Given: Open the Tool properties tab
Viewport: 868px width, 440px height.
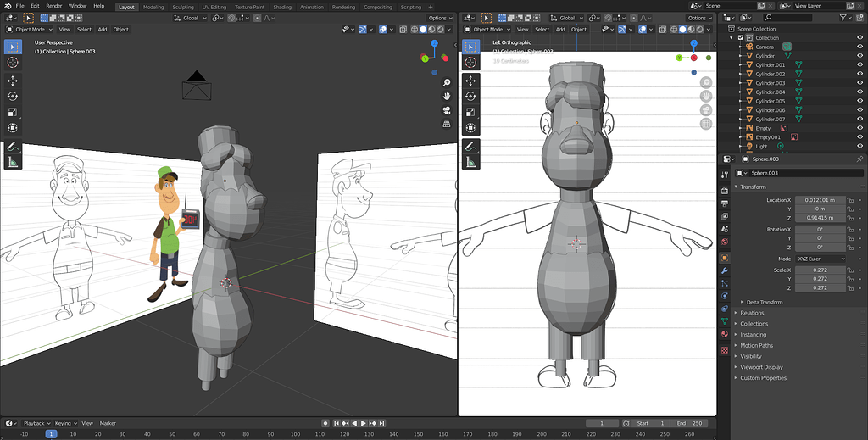Looking at the screenshot, I should (x=725, y=175).
